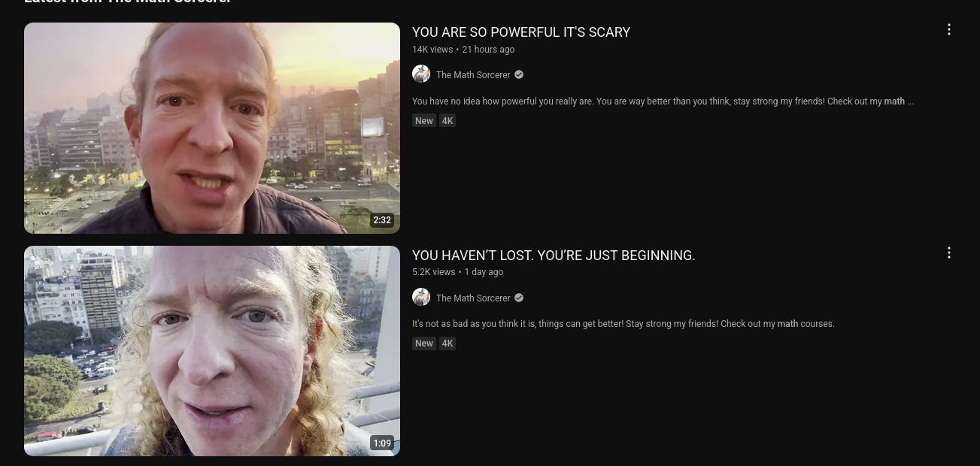Click the "You have no idea how powerful" description

pyautogui.click(x=663, y=101)
